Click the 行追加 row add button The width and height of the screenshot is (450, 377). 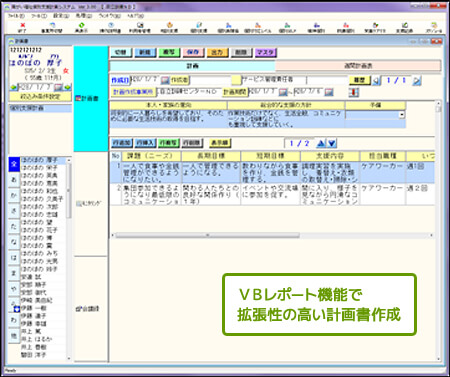[122, 143]
